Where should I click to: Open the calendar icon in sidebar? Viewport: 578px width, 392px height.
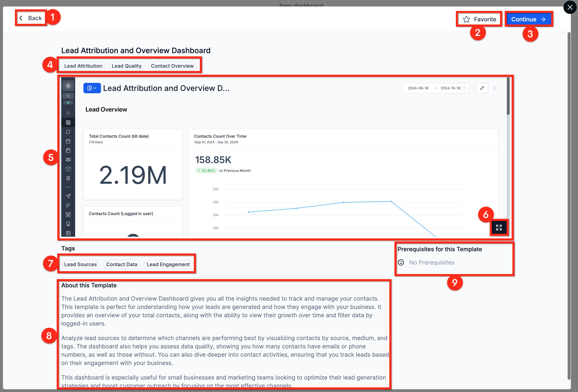click(68, 141)
